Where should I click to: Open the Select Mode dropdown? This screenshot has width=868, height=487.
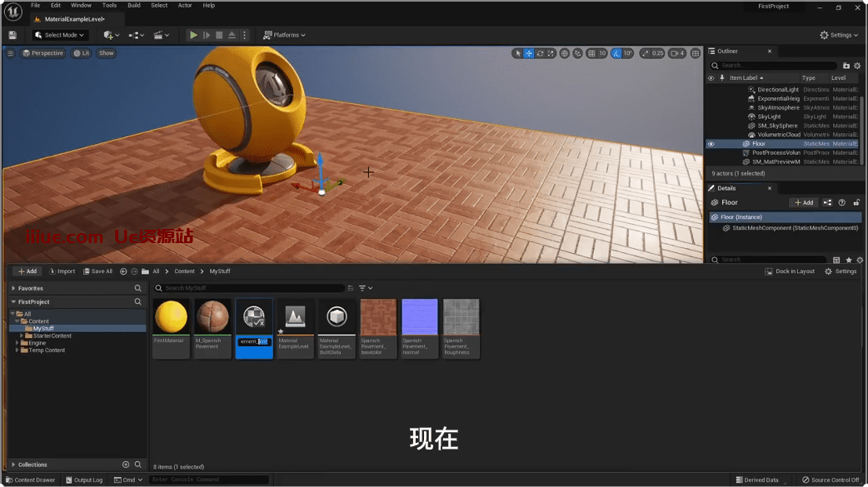(x=60, y=35)
